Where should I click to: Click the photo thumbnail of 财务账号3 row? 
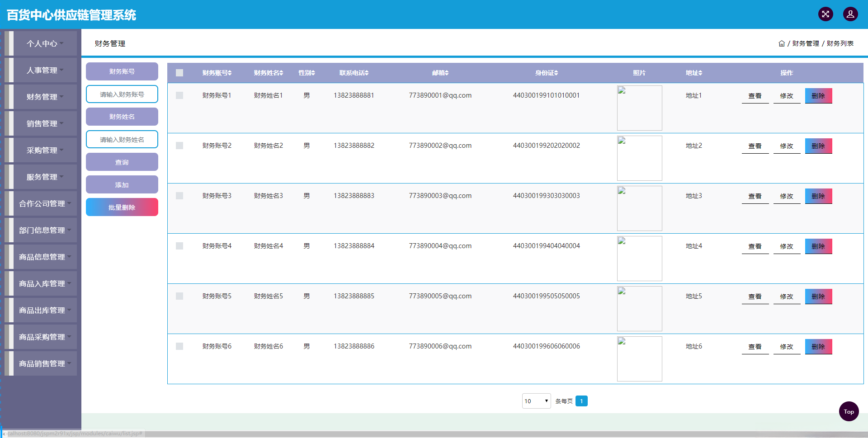point(640,208)
